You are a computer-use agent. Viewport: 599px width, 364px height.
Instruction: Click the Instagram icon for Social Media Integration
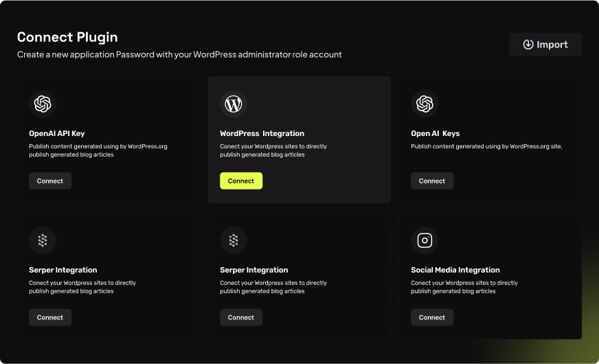pyautogui.click(x=425, y=240)
